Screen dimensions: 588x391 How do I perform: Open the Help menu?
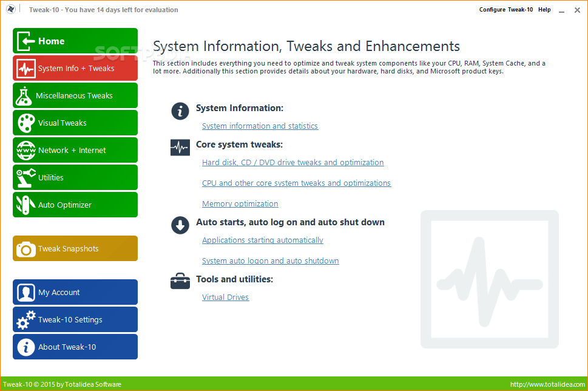[x=544, y=9]
